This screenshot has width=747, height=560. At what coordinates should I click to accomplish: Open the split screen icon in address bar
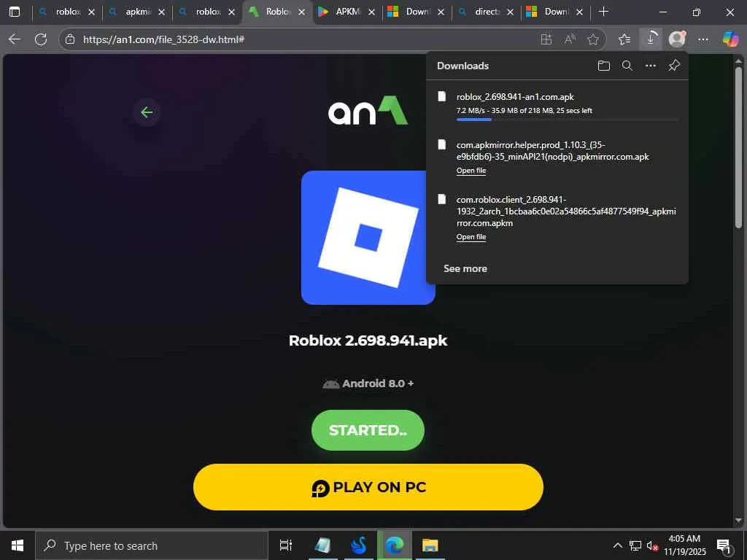click(546, 39)
